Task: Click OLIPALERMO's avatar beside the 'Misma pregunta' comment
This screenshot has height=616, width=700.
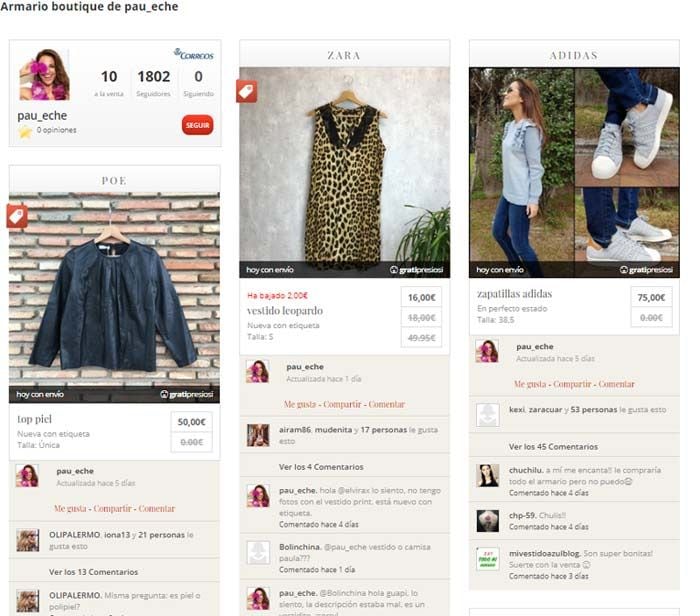Action: click(x=28, y=600)
